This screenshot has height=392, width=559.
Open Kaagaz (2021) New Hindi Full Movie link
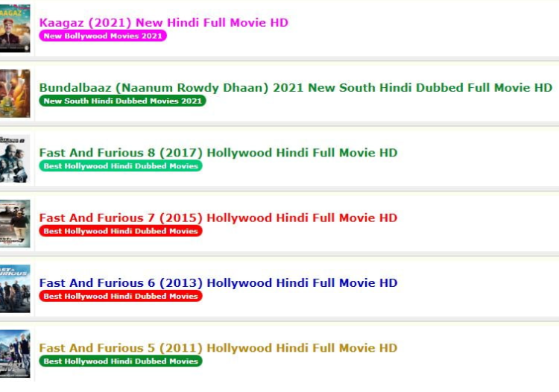click(x=164, y=22)
